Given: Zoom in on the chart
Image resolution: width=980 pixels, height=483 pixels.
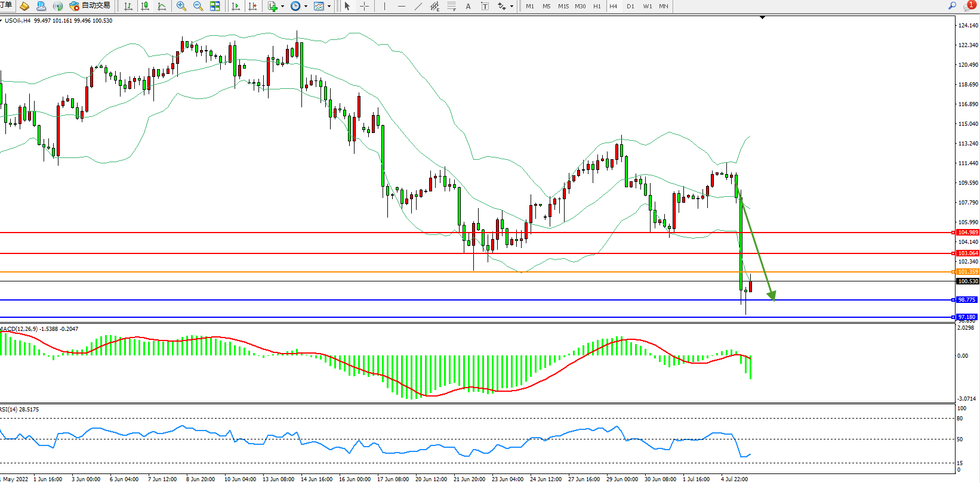Looking at the screenshot, I should [x=181, y=6].
